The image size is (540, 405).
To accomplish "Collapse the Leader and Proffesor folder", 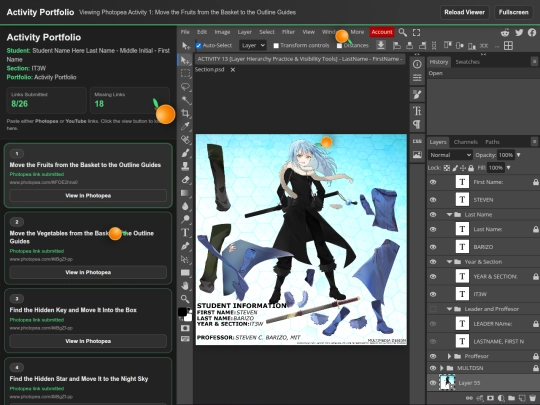I will coord(449,309).
